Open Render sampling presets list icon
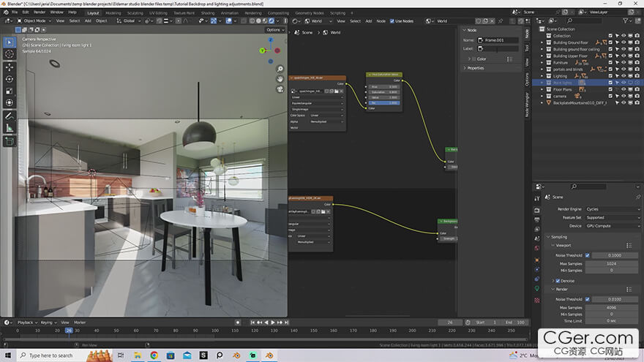Viewport: 644px width, 362px height. click(629, 290)
